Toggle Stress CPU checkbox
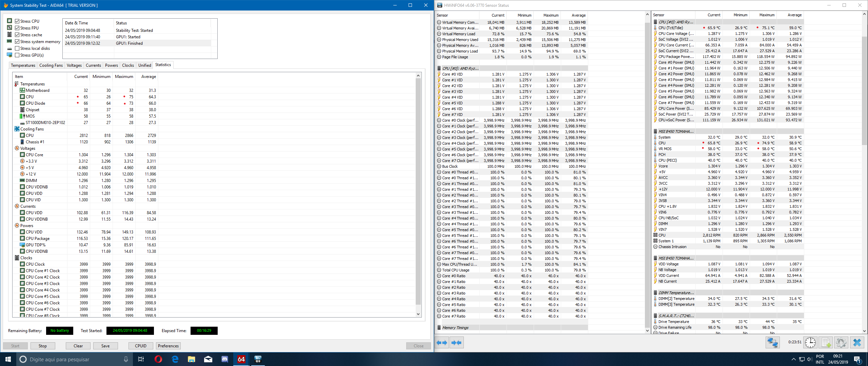 (x=17, y=21)
